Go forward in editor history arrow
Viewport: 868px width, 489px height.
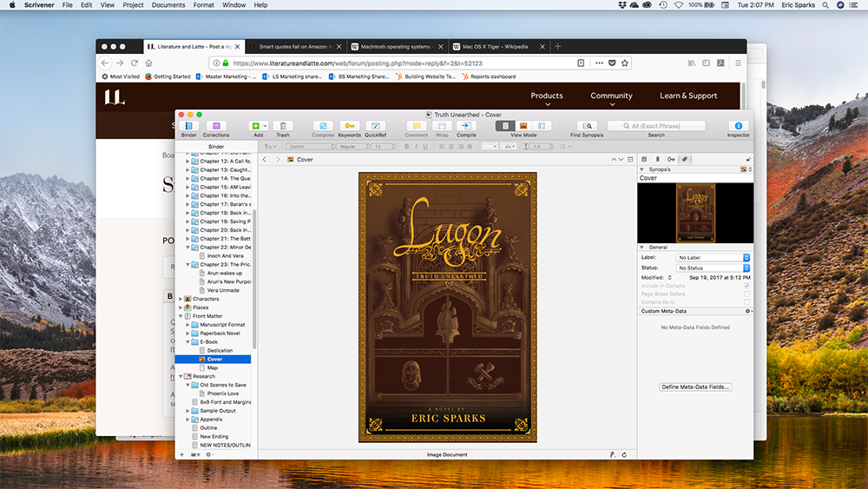278,160
